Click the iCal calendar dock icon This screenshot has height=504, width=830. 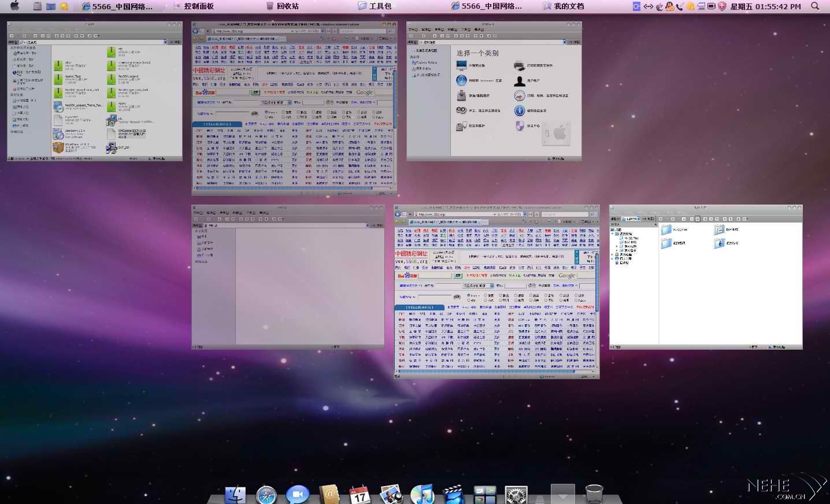point(360,495)
